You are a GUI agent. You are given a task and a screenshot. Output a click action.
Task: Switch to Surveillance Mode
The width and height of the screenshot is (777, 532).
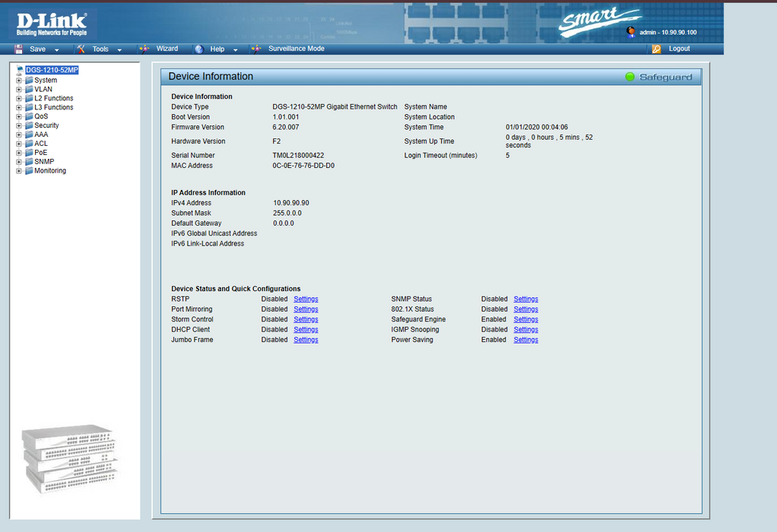click(x=297, y=49)
